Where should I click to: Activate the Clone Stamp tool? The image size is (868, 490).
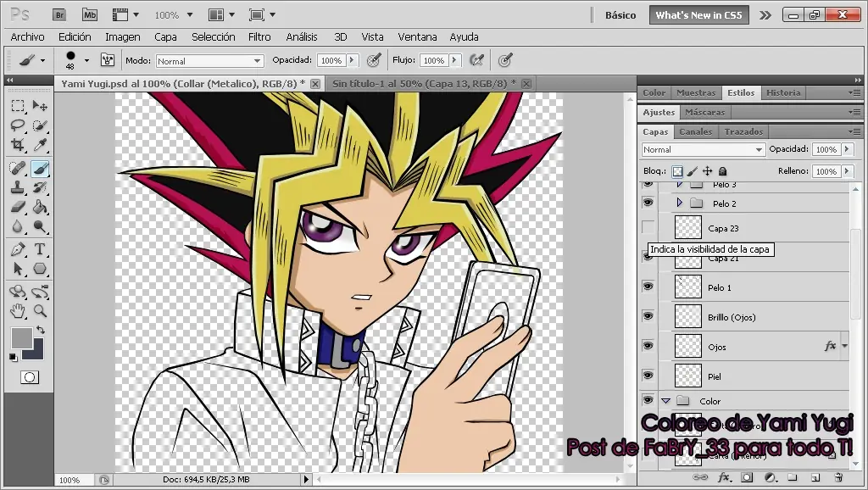(x=18, y=187)
